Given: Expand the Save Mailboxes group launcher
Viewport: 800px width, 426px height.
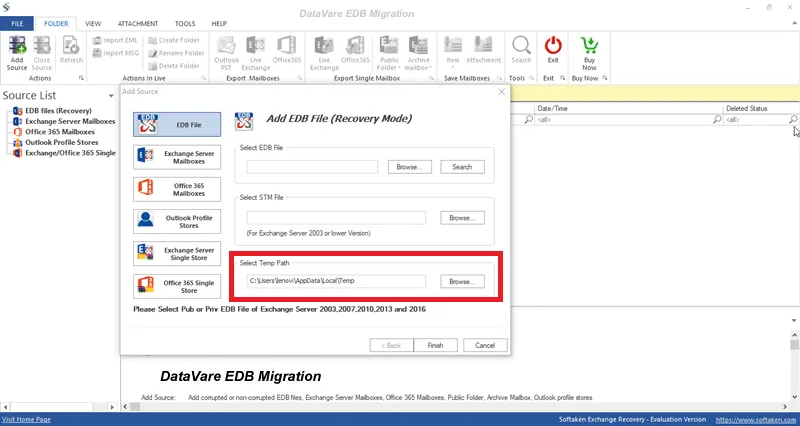Looking at the screenshot, I should click(499, 78).
